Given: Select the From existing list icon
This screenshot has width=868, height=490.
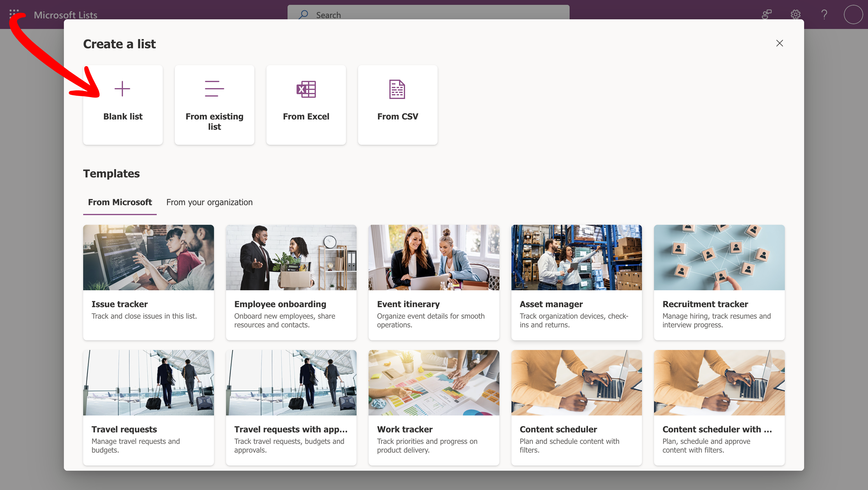Looking at the screenshot, I should pos(214,89).
